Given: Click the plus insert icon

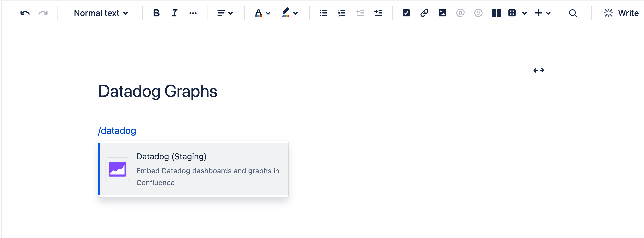Looking at the screenshot, I should point(538,13).
